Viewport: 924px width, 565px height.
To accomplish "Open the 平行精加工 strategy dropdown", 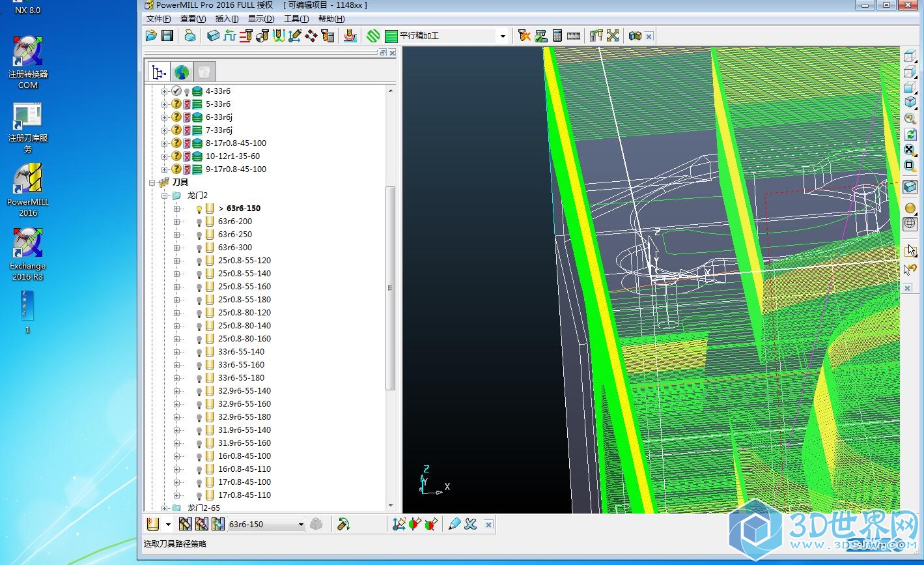I will (503, 36).
